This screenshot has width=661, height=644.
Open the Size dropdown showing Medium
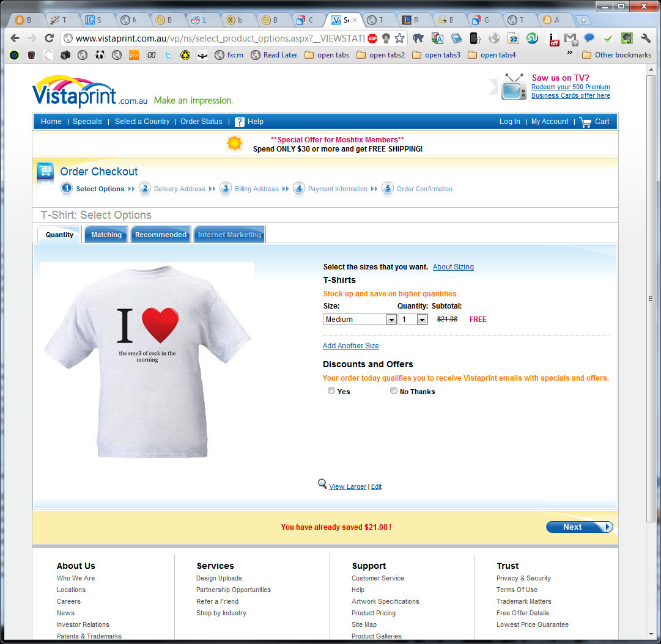(x=360, y=320)
